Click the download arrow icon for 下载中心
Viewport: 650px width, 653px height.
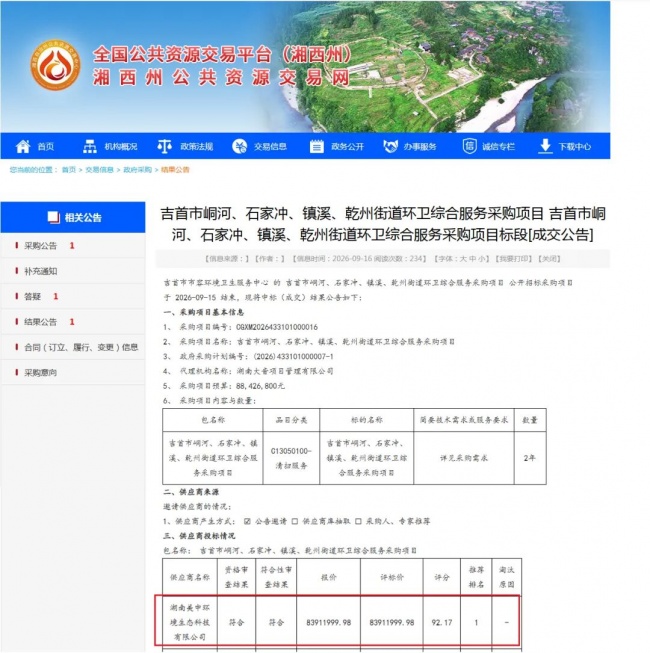pyautogui.click(x=545, y=146)
